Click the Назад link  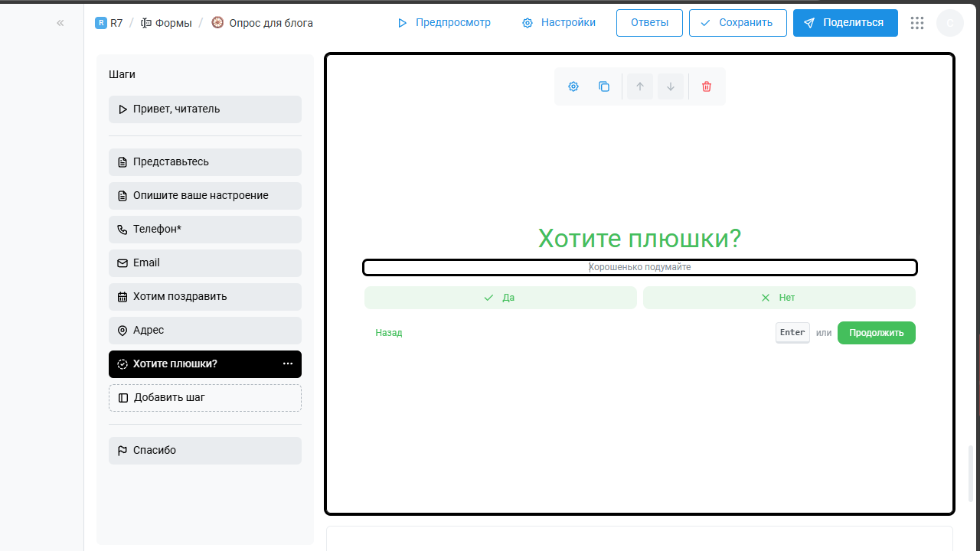389,333
